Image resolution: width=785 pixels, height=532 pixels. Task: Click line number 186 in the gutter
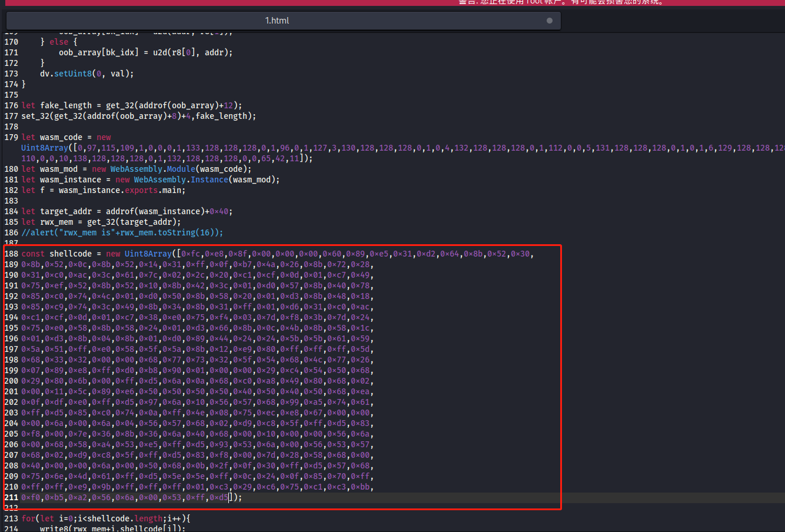[11, 232]
